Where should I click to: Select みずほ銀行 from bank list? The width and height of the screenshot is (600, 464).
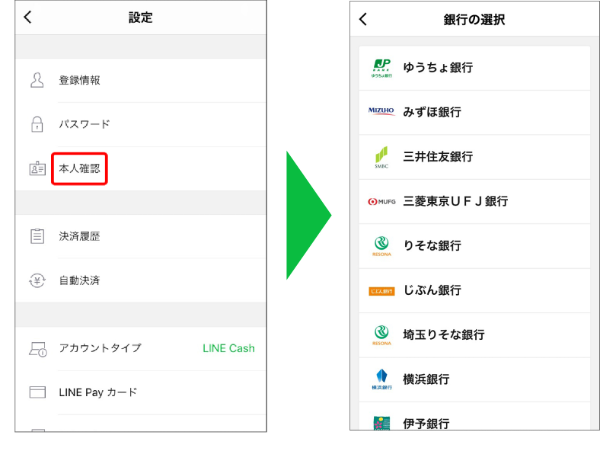point(474,112)
